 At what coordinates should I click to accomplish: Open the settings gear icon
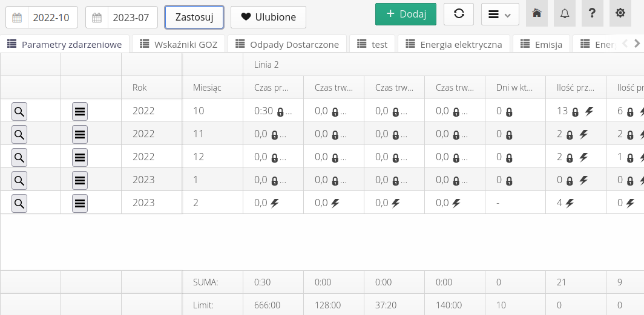pyautogui.click(x=620, y=14)
